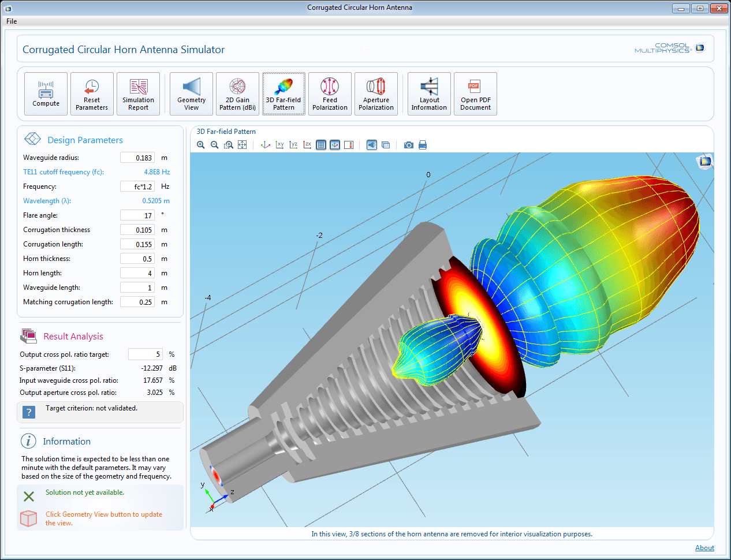
Task: Click the zoom extents icon
Action: [x=243, y=145]
